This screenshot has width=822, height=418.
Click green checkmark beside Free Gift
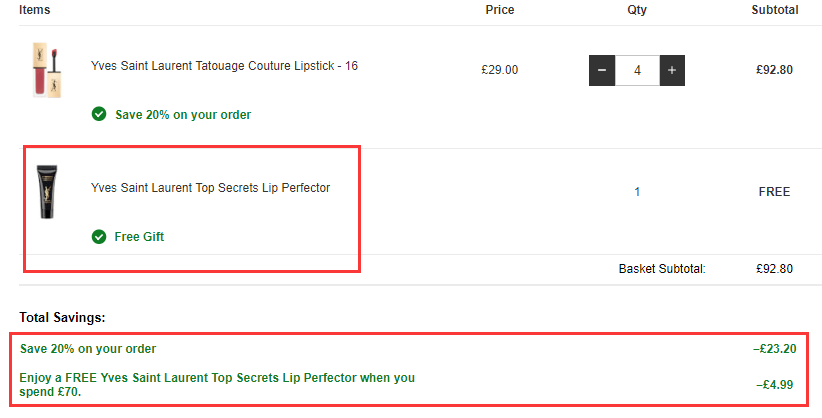tap(99, 237)
